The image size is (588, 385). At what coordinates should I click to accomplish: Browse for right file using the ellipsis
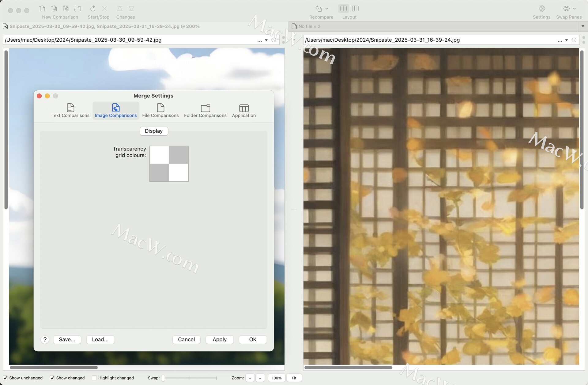point(560,40)
